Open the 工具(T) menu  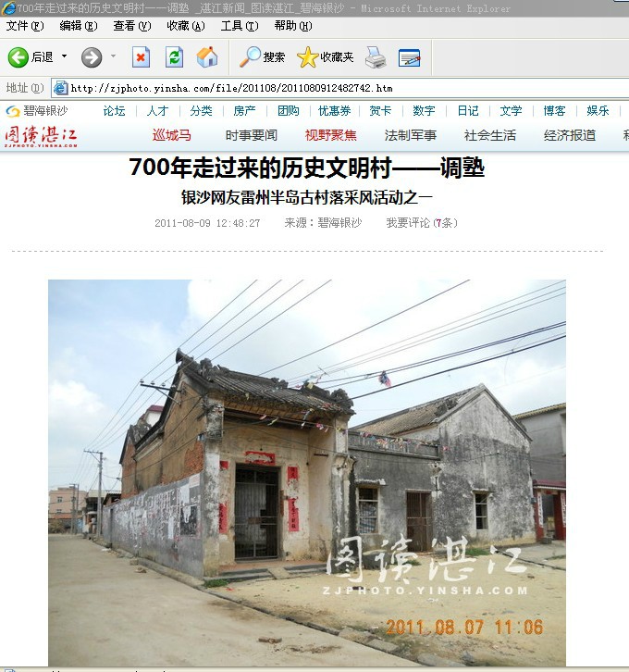coord(238,26)
